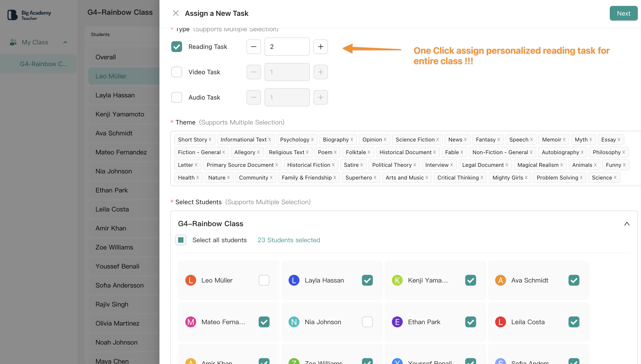Remove the Philosophy theme tag
641x364 pixels.
pyautogui.click(x=624, y=152)
